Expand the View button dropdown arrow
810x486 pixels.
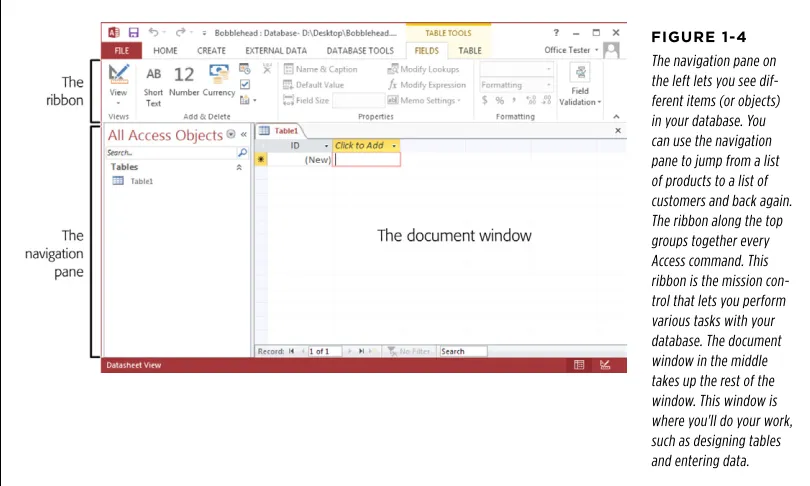coord(118,103)
